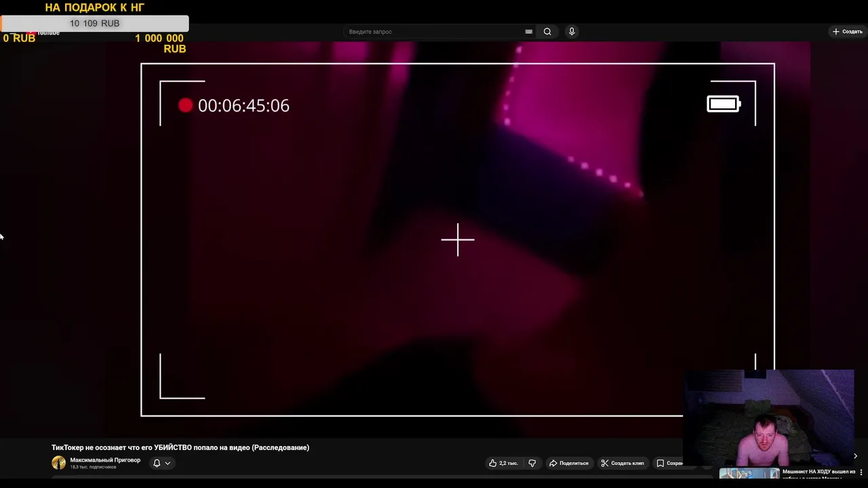Image resolution: width=868 pixels, height=488 pixels.
Task: Focus the 'Введите запрос' search field
Action: [x=434, y=32]
